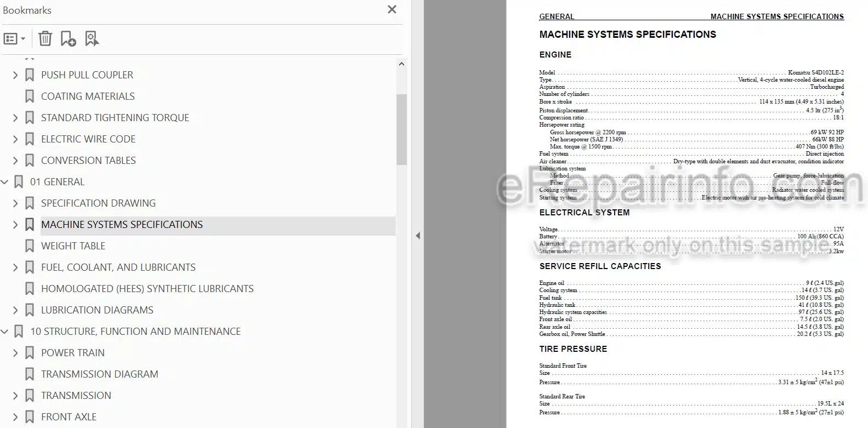Expand FUEL, COOLANT, AND LUBRICANTS bookmark
The width and height of the screenshot is (868, 428).
coord(15,267)
